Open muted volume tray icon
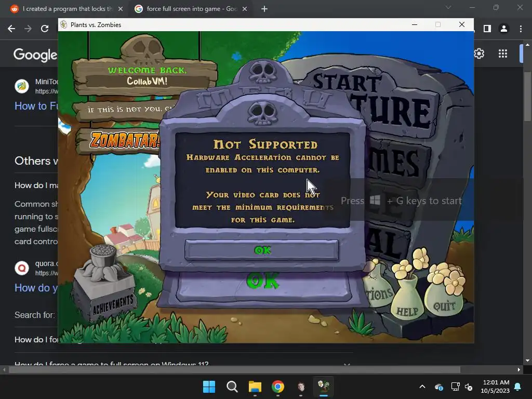Image resolution: width=532 pixels, height=399 pixels. coord(469,387)
